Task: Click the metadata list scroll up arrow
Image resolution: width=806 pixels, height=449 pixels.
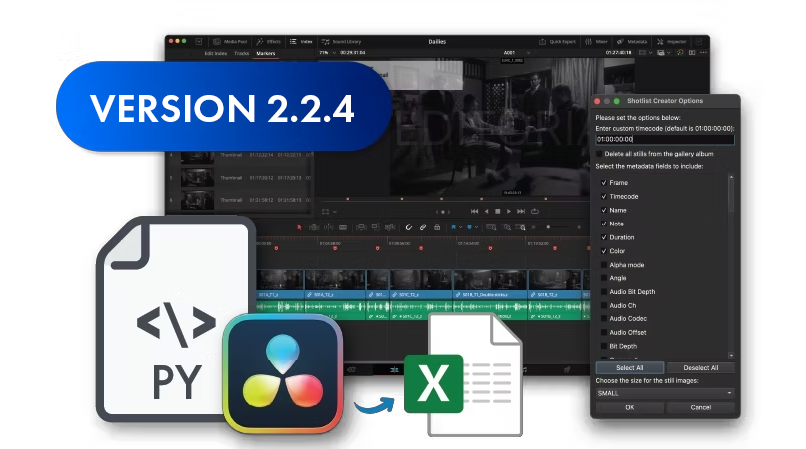Action: coord(731,177)
